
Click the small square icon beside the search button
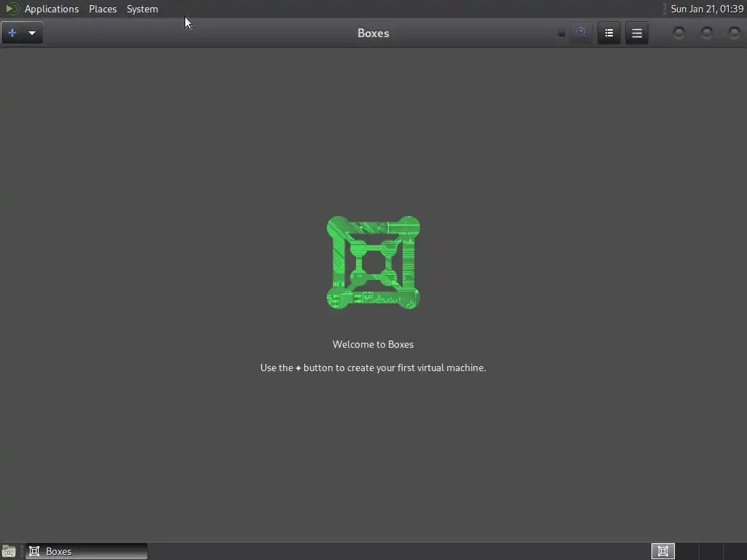coord(562,33)
